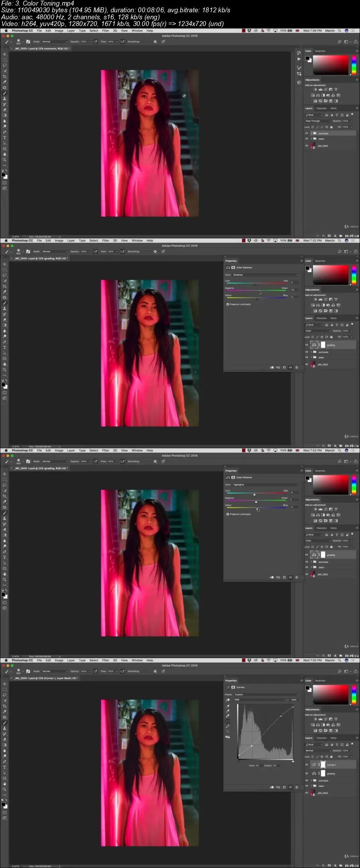The width and height of the screenshot is (360, 868).
Task: Expand clean group in 7:49 PM frame
Action: pyautogui.click(x=311, y=139)
